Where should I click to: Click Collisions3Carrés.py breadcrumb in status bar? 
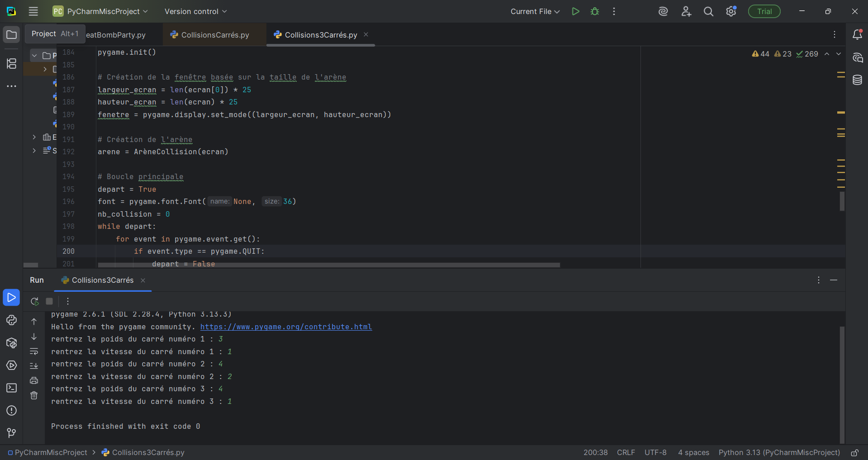click(x=143, y=452)
